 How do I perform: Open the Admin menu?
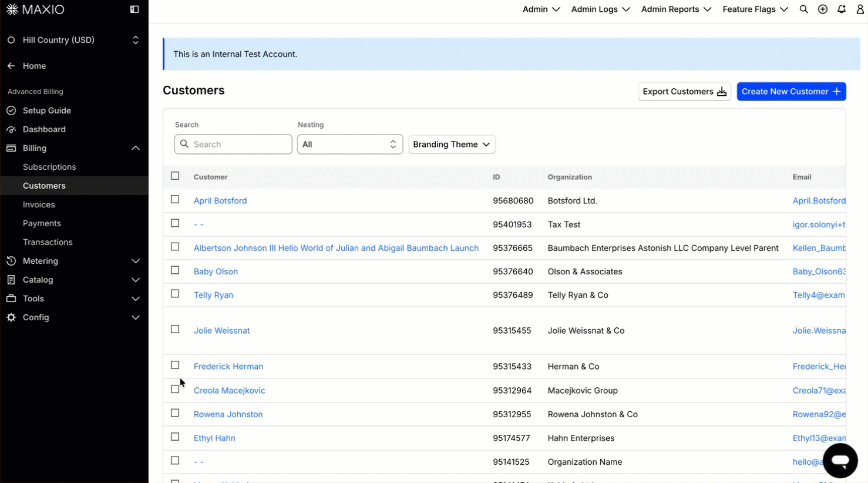click(x=541, y=9)
